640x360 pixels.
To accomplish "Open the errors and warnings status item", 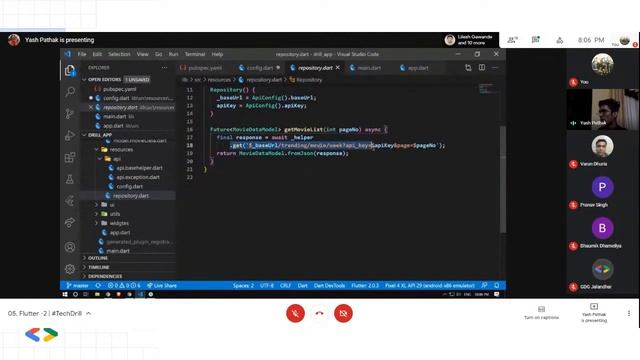I will pyautogui.click(x=124, y=285).
